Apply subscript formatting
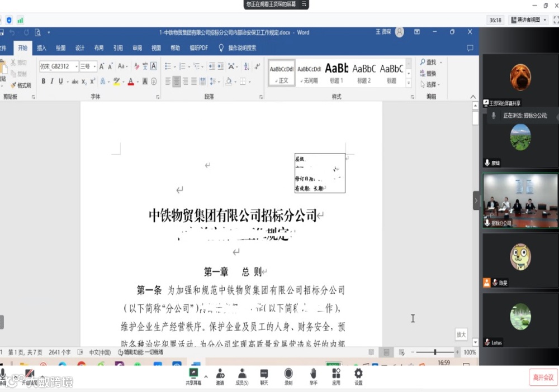559x392 pixels. pyautogui.click(x=84, y=82)
